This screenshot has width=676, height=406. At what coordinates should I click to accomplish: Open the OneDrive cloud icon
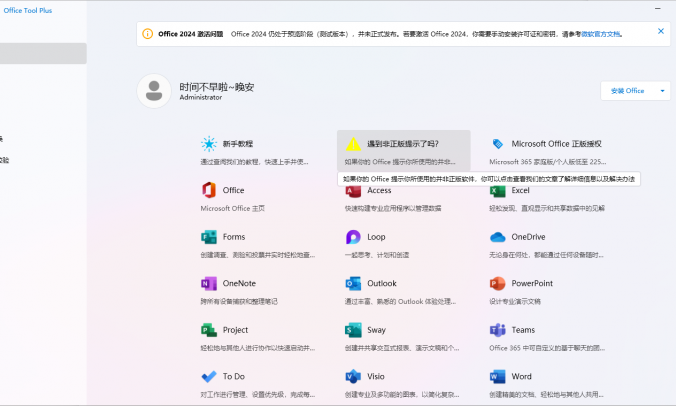[x=498, y=237]
